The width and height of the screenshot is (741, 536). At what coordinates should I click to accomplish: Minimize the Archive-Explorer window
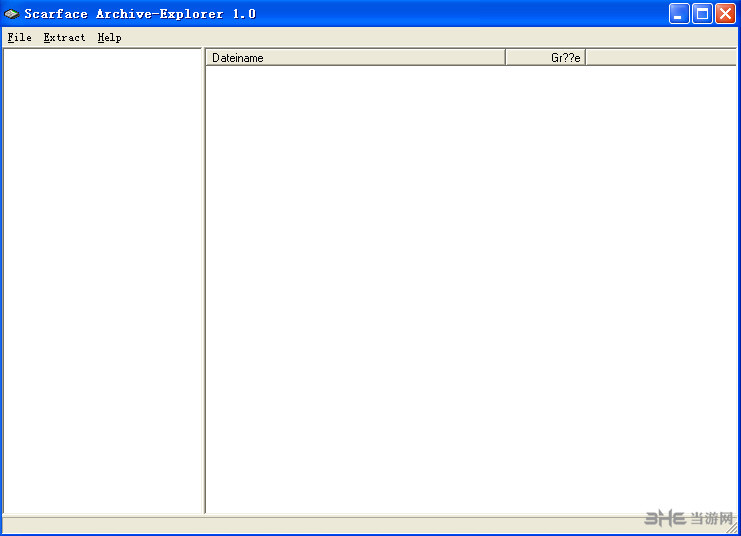[x=680, y=14]
